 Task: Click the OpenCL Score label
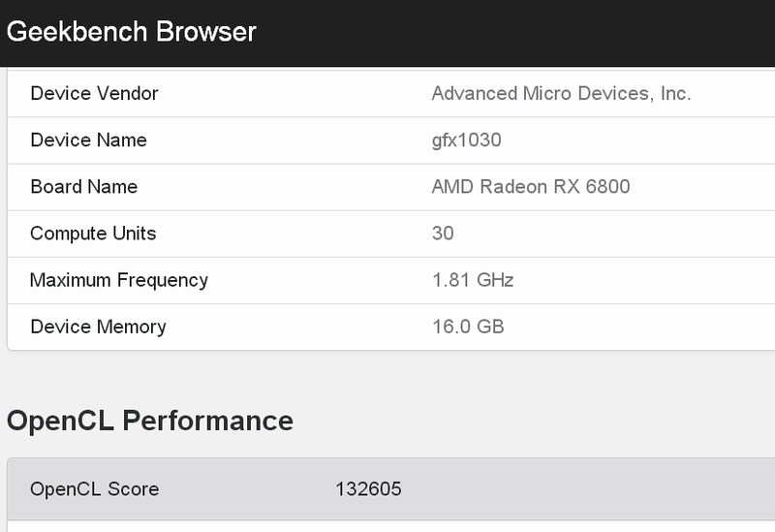coord(94,488)
